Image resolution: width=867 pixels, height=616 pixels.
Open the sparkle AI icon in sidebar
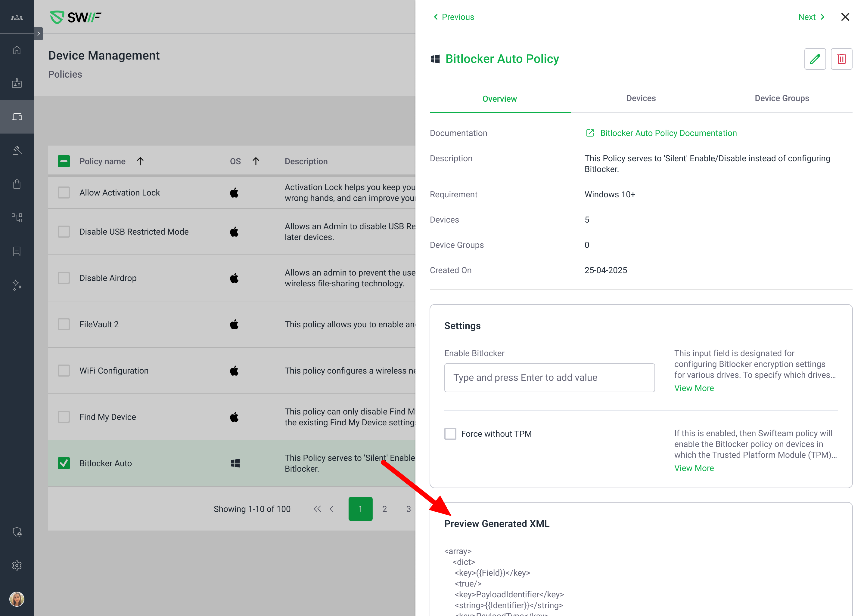[17, 285]
